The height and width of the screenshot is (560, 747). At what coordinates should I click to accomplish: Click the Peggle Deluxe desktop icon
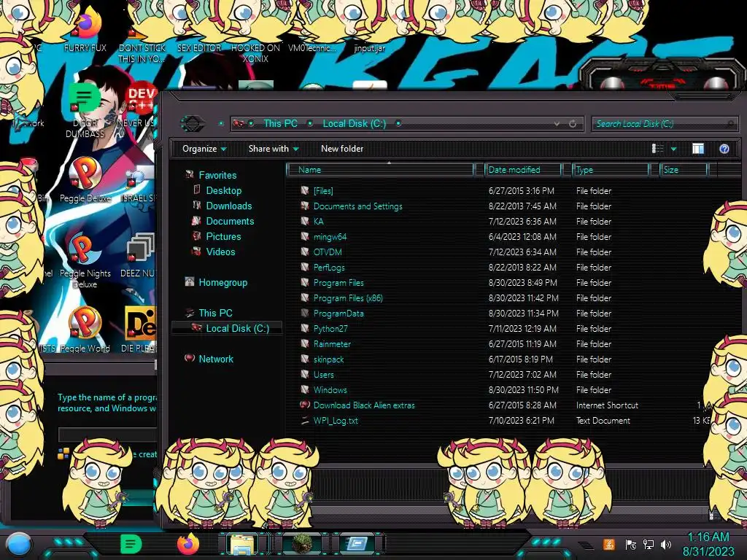(x=85, y=180)
